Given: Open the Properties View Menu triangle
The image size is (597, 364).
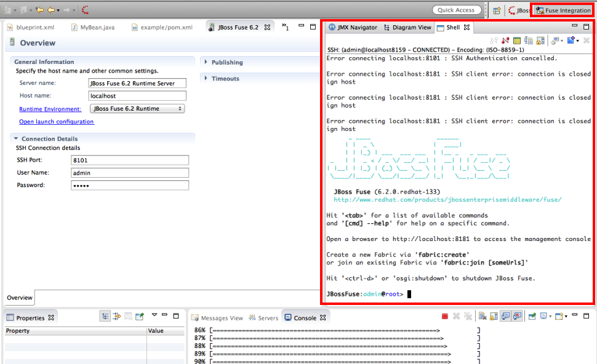Looking at the screenshot, I should (154, 315).
